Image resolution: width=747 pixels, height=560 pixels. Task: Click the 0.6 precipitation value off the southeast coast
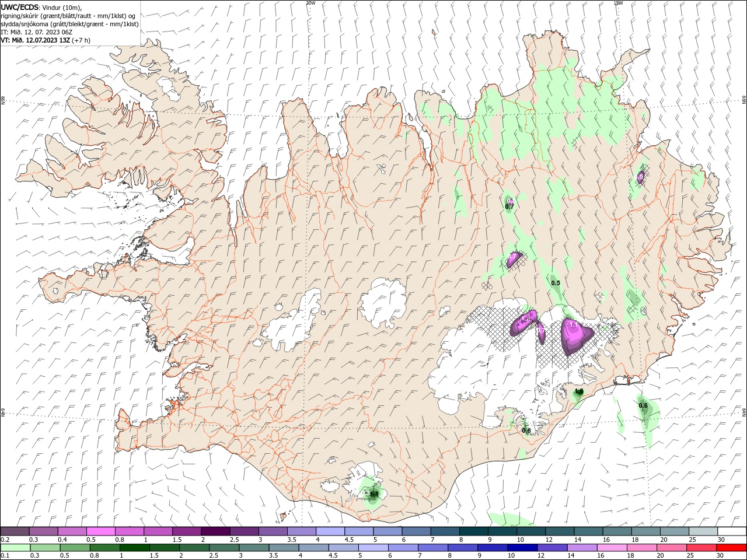pyautogui.click(x=643, y=405)
